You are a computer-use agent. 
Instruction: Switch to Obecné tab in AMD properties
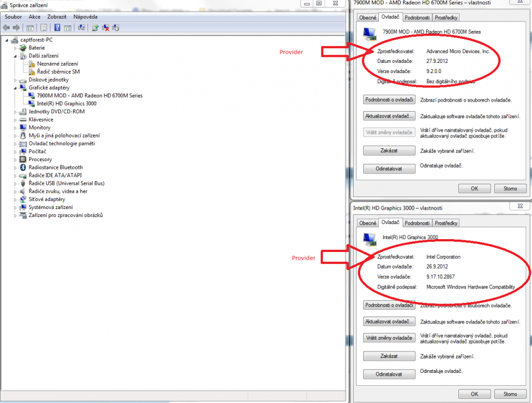(x=368, y=18)
